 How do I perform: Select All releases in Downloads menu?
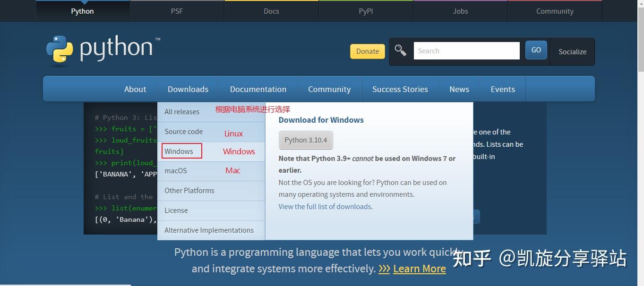(x=211, y=112)
